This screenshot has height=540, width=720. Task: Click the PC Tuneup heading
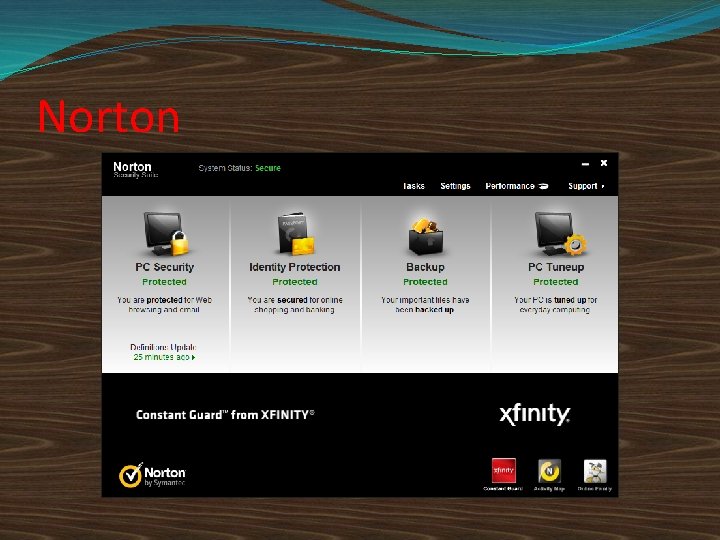click(556, 267)
